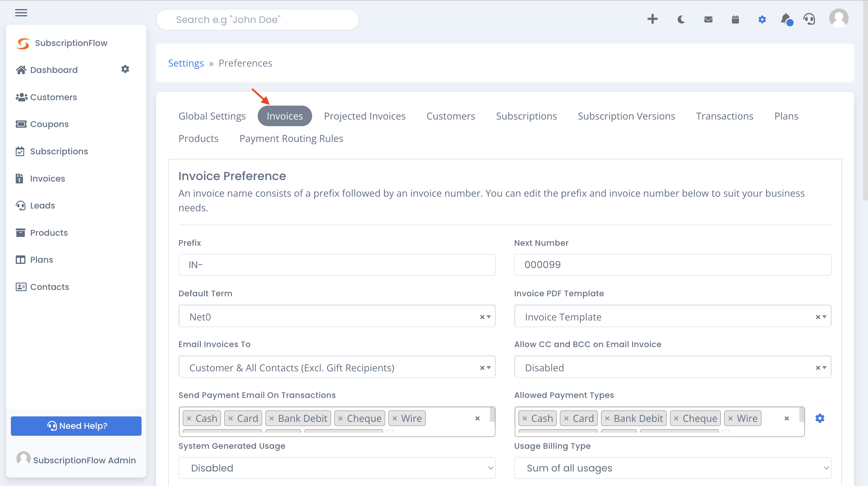Clear all Allowed Payment Types tags
The image size is (868, 486).
pos(786,419)
